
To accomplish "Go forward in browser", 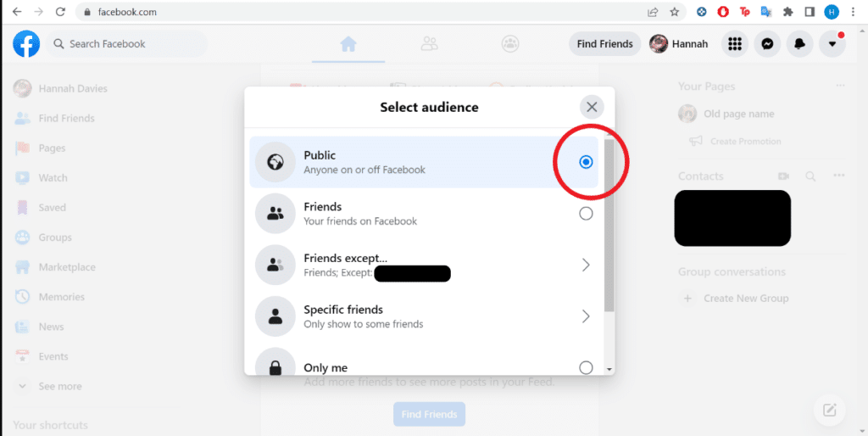I will pos(38,12).
